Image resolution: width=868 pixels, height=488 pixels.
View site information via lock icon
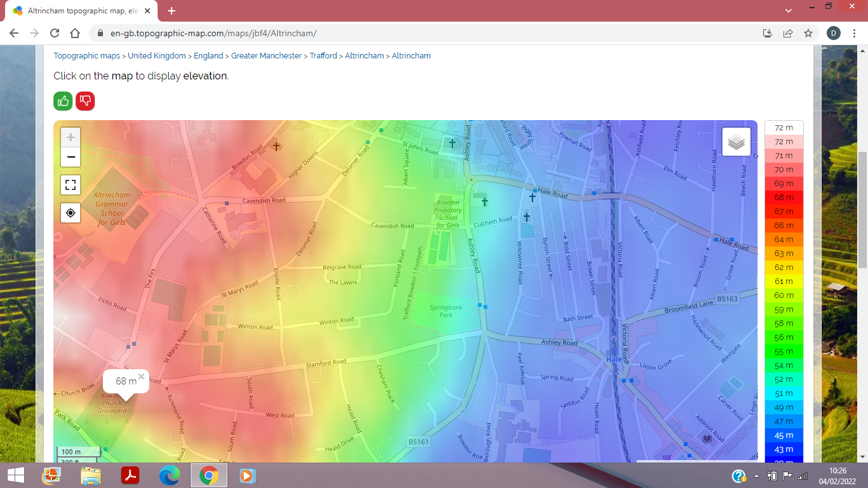[x=100, y=33]
